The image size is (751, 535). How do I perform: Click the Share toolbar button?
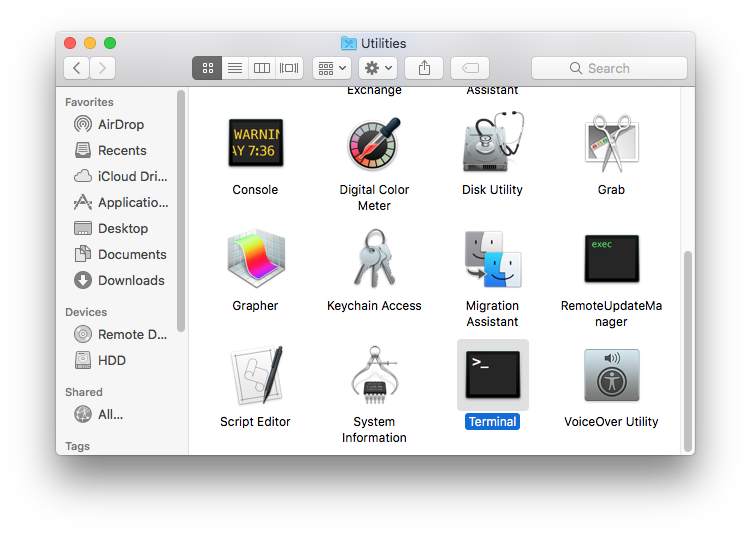424,68
